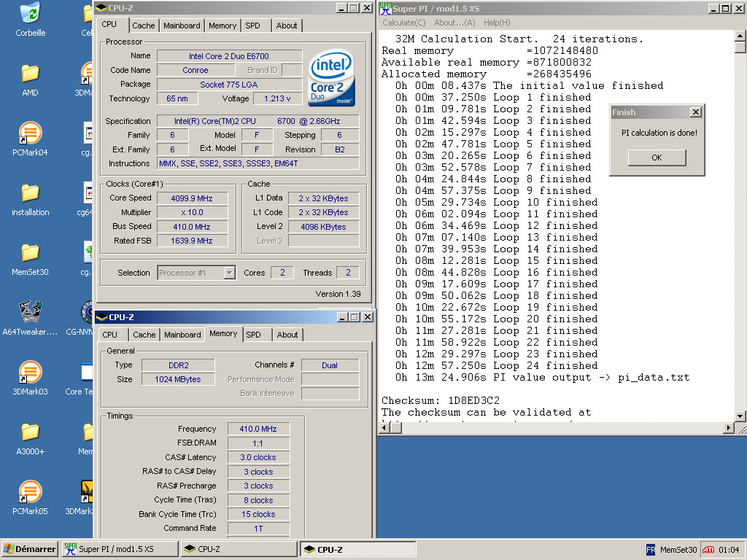The width and height of the screenshot is (747, 560).
Task: Click the 1024 MBytes memory size value
Action: [179, 379]
